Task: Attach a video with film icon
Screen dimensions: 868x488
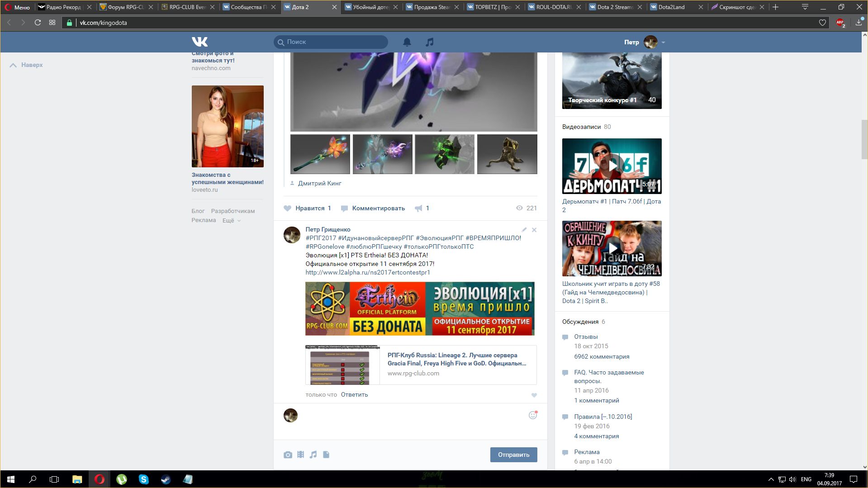Action: click(x=300, y=455)
